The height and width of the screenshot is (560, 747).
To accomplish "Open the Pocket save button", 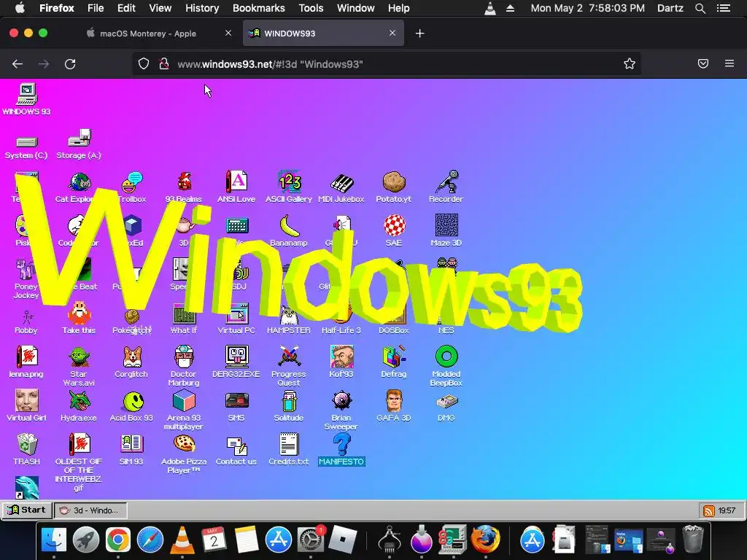I will (703, 64).
